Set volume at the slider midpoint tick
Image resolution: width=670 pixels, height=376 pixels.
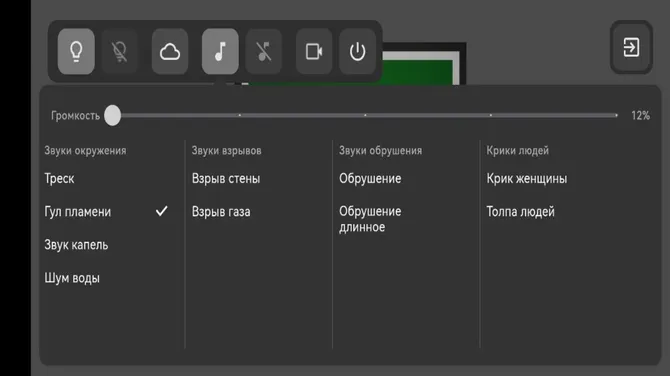[365, 115]
